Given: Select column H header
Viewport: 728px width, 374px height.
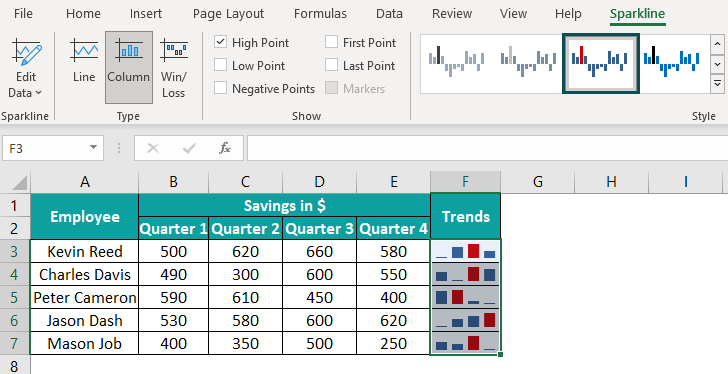Looking at the screenshot, I should pyautogui.click(x=611, y=182).
